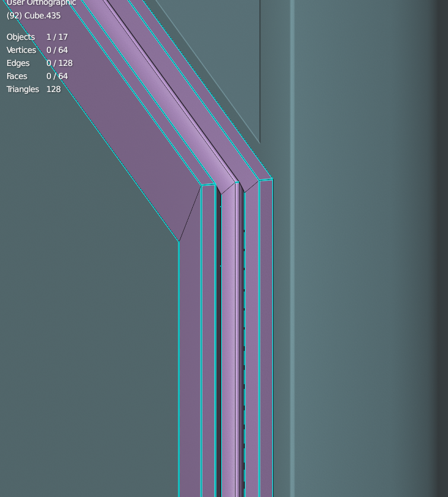Select the "Edges" statistics label
Image resolution: width=448 pixels, height=497 pixels.
18,63
